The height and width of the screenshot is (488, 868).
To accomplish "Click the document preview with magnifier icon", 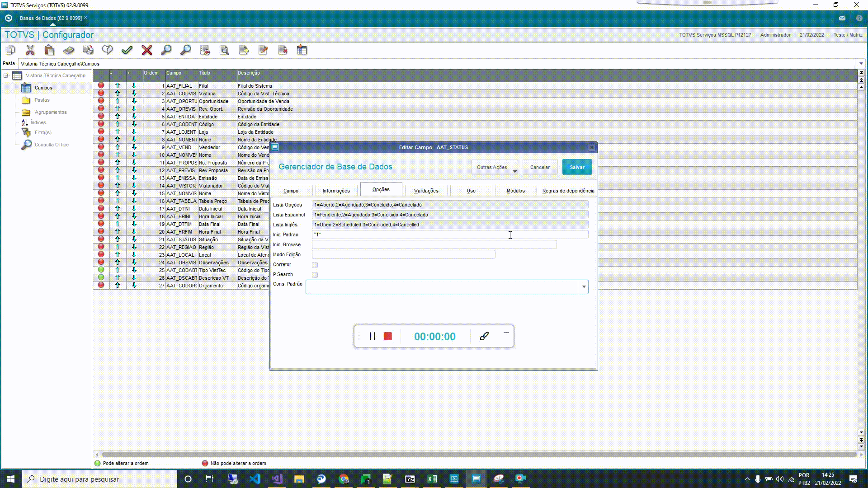I will [x=224, y=50].
